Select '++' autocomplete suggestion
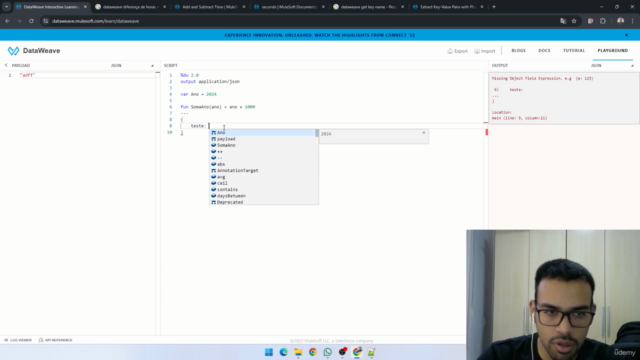The height and width of the screenshot is (360, 640). coord(263,151)
